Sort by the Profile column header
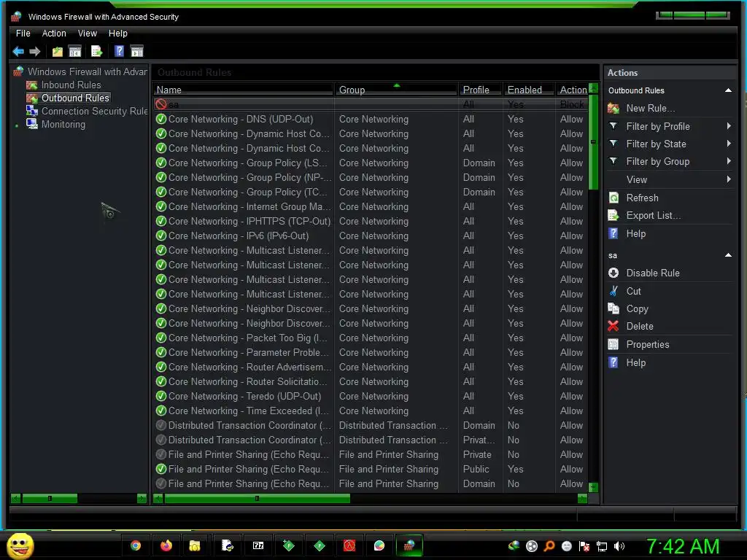 coord(480,90)
